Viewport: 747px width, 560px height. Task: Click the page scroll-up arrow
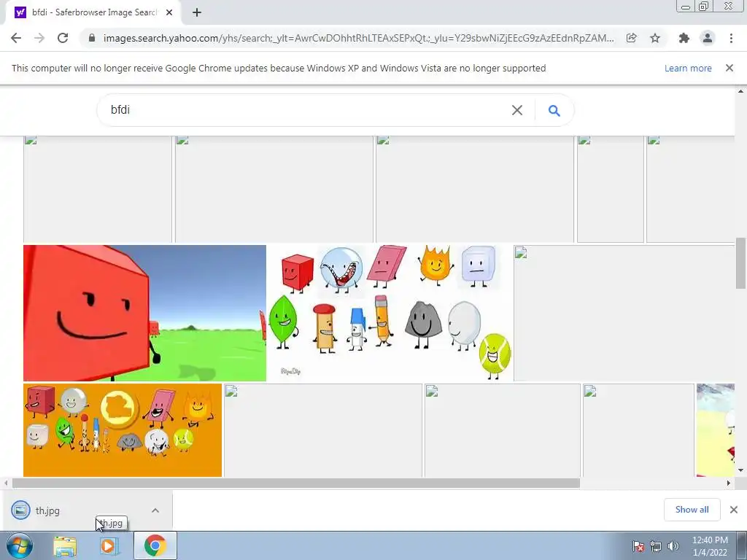coord(740,91)
